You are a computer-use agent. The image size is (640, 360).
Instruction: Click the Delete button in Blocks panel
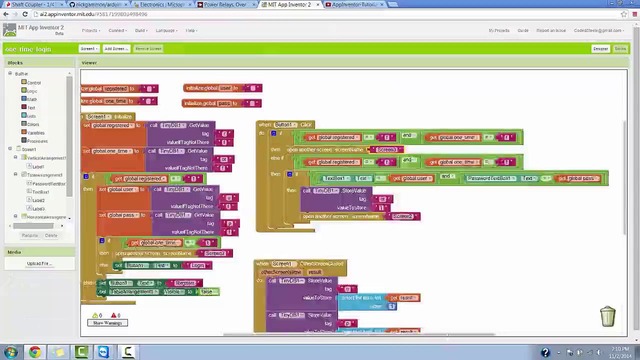pos(51,236)
